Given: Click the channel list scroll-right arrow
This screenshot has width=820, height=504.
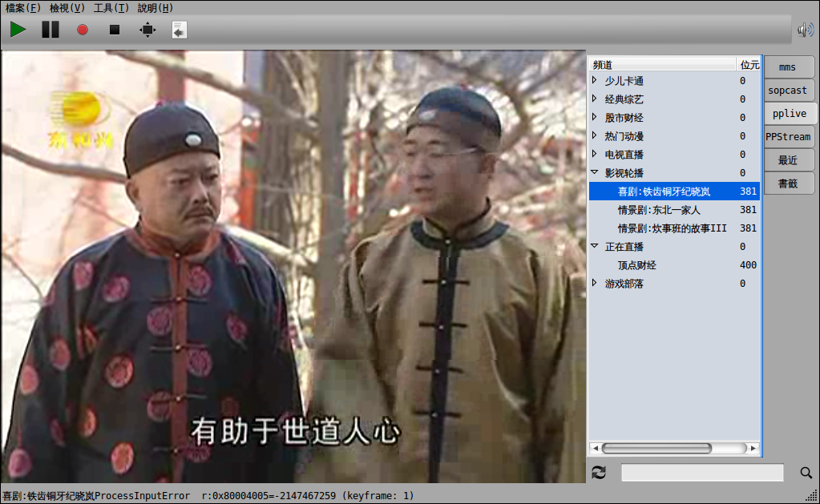Looking at the screenshot, I should (753, 448).
